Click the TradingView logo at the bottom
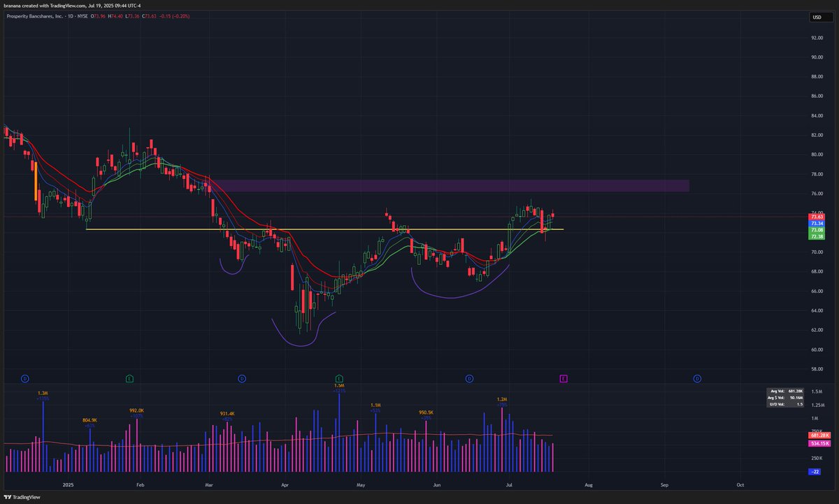Screen dimensions: 839x504 [22, 497]
